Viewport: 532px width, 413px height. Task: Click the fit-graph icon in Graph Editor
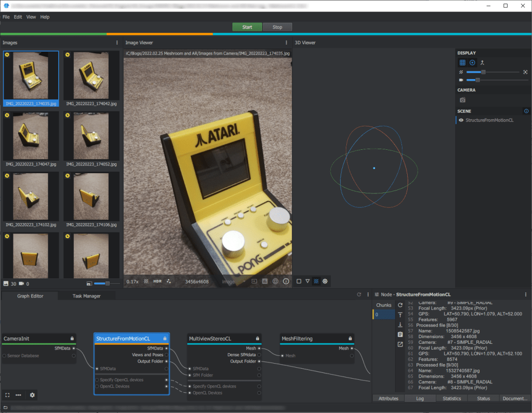pos(7,395)
